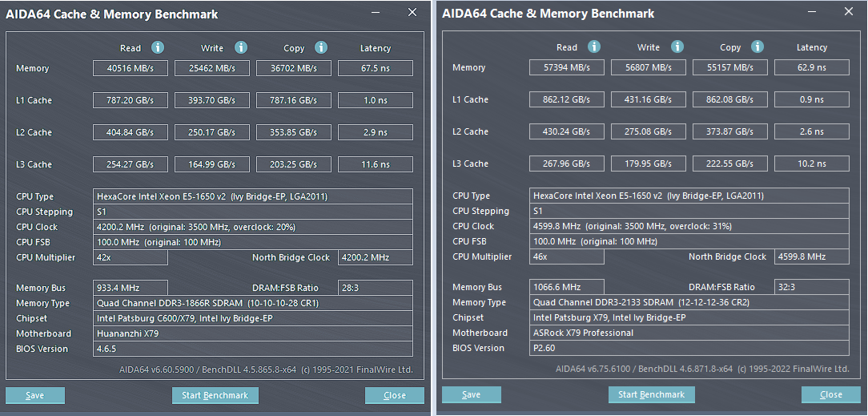Click the 46x CPU Multiplier field
This screenshot has height=416, width=868.
[566, 256]
